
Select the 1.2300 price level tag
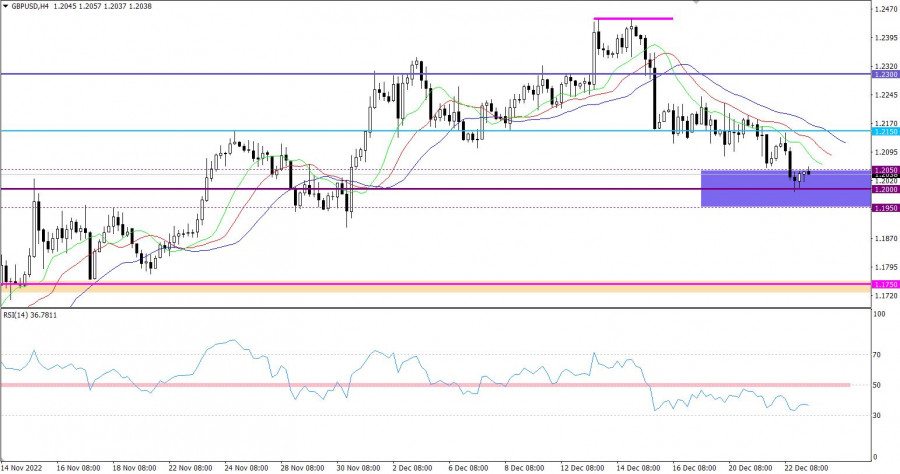(x=885, y=75)
